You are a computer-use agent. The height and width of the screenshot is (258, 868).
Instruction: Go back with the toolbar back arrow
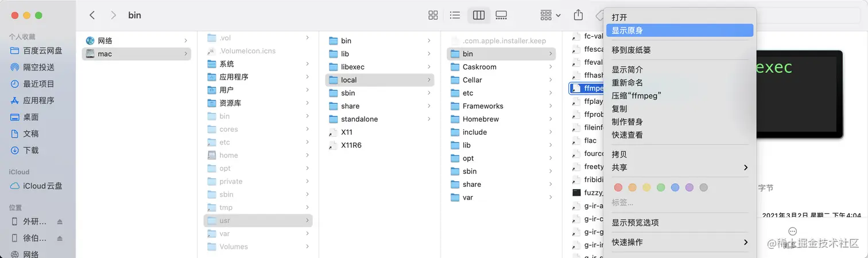tap(92, 15)
